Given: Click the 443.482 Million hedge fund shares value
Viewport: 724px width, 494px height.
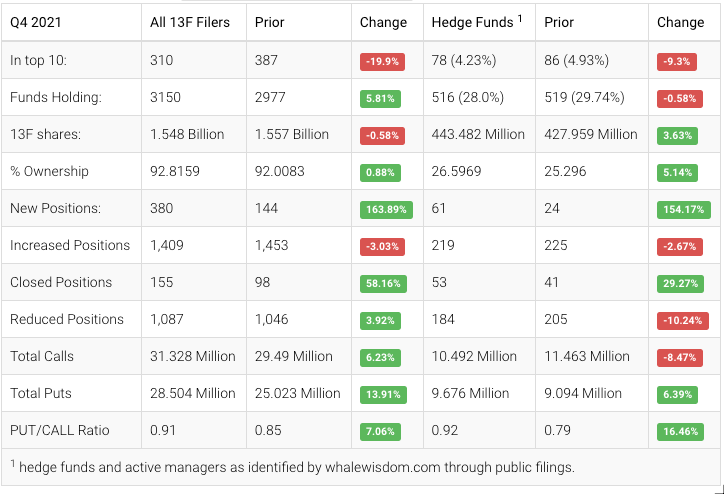Looking at the screenshot, I should point(478,134).
